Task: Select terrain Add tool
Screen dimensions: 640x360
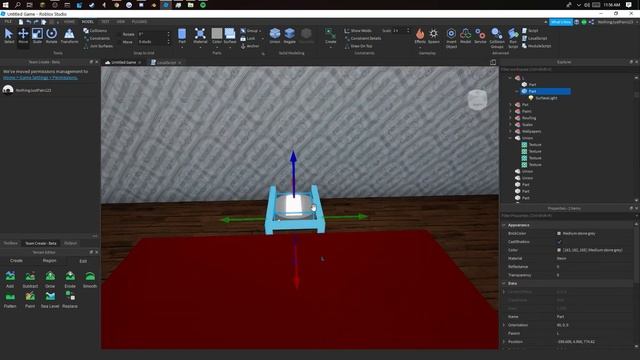Action: [x=10, y=279]
